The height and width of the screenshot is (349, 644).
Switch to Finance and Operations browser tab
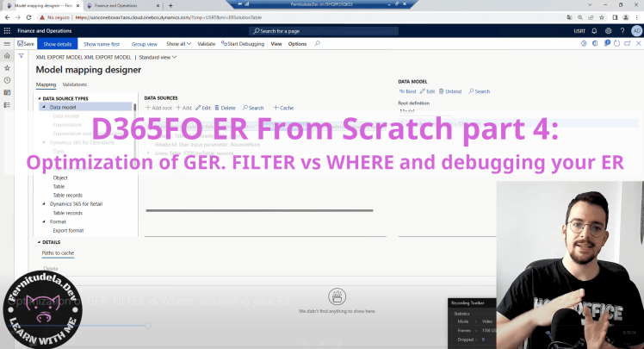123,6
